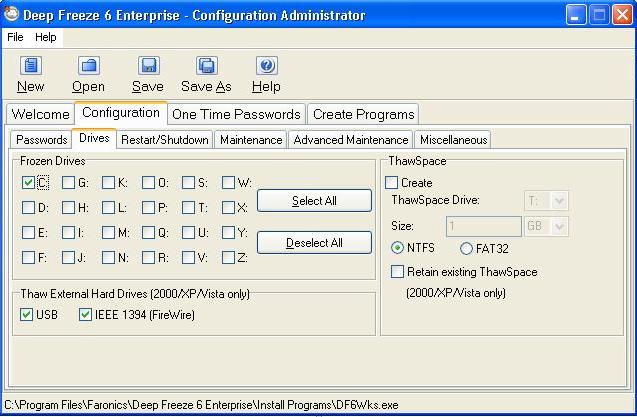Click the Open folder toolbar icon
Viewport: 637px width, 417px height.
coord(89,65)
